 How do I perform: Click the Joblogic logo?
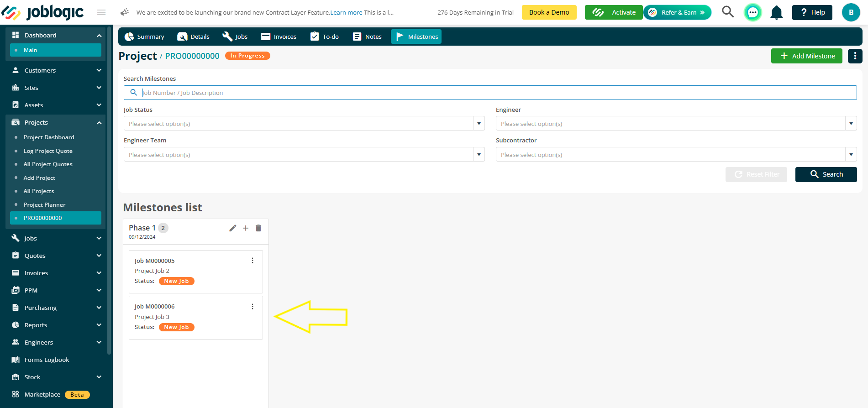(42, 12)
